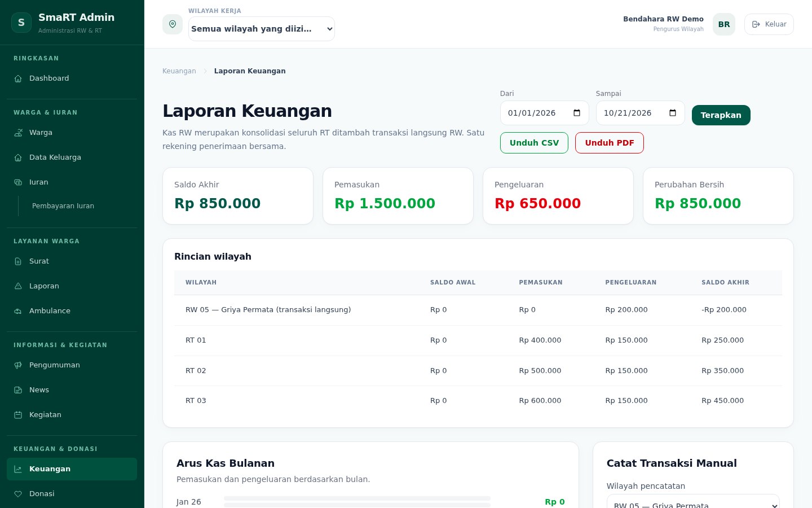This screenshot has width=812, height=508.
Task: Click the Pengumuman megaphone icon
Action: click(x=18, y=365)
